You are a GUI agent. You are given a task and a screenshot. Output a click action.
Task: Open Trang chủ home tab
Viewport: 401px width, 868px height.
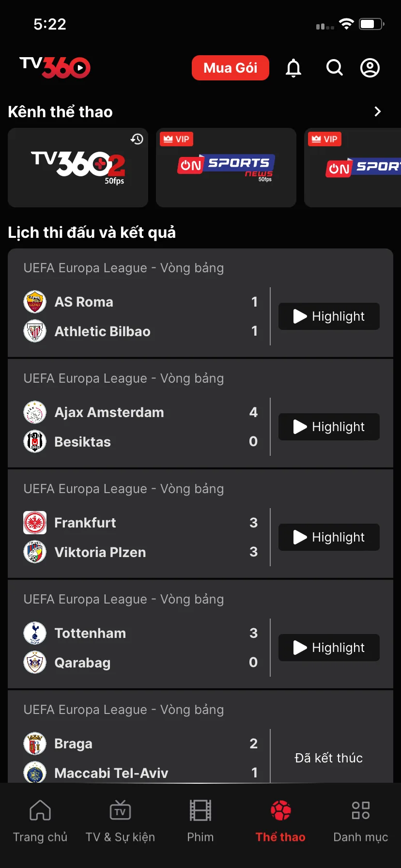[x=40, y=821]
